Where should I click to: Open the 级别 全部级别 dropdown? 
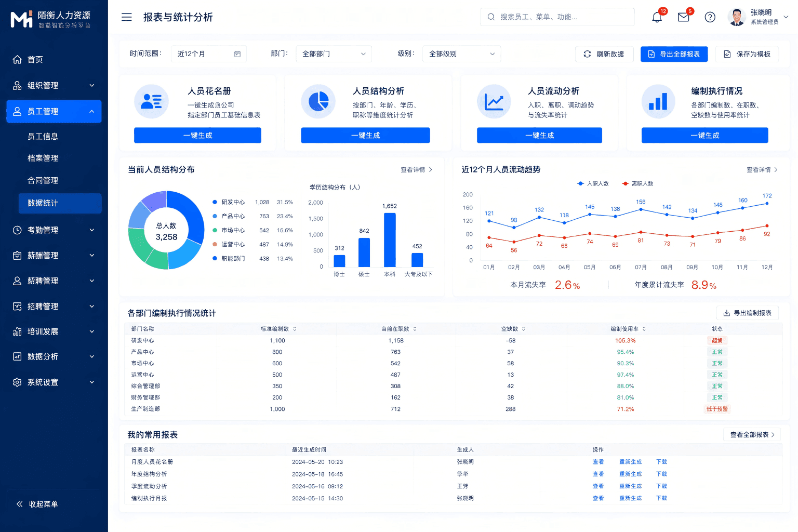[x=462, y=54]
